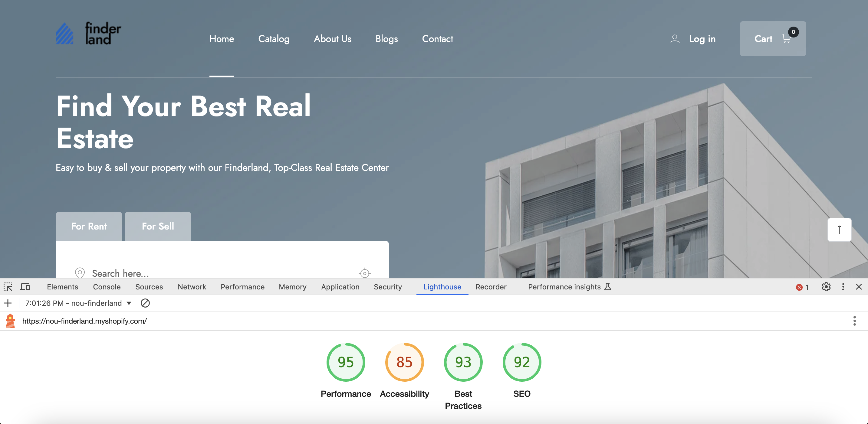Toggle the device toolbar icon

[x=25, y=287]
